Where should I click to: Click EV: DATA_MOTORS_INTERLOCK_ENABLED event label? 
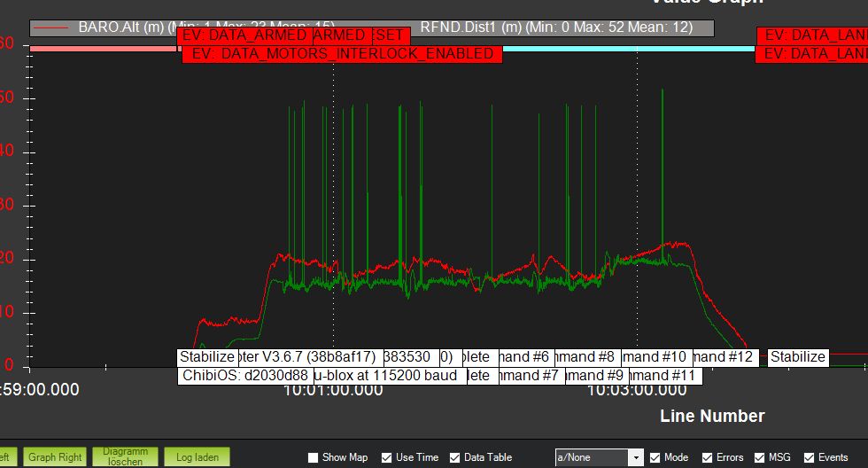pyautogui.click(x=342, y=54)
